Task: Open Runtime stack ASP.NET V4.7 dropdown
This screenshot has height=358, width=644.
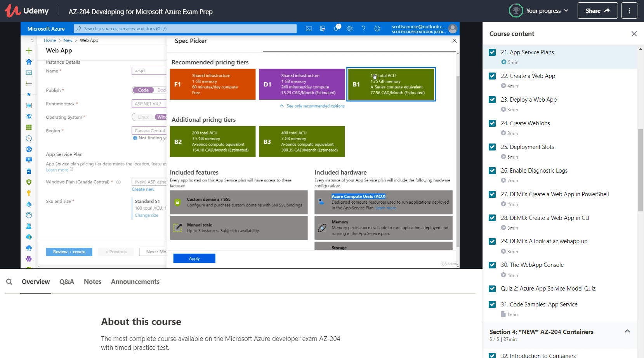Action: pyautogui.click(x=149, y=104)
